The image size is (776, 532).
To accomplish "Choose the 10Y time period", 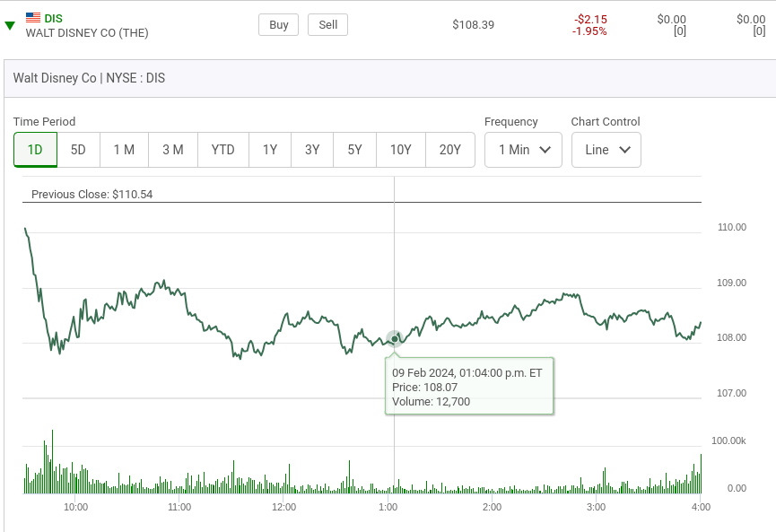I will [401, 150].
